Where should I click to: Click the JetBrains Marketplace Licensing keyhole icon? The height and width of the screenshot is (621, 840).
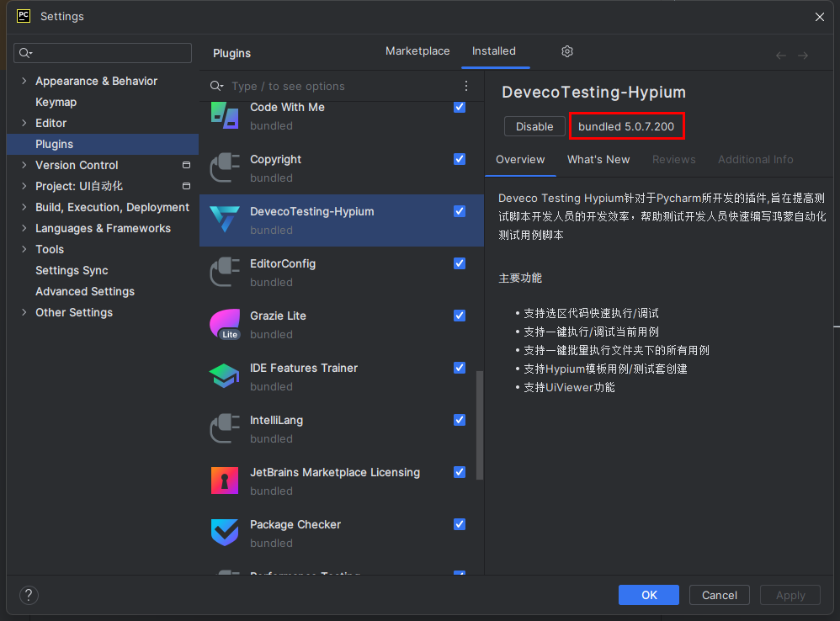coord(225,480)
